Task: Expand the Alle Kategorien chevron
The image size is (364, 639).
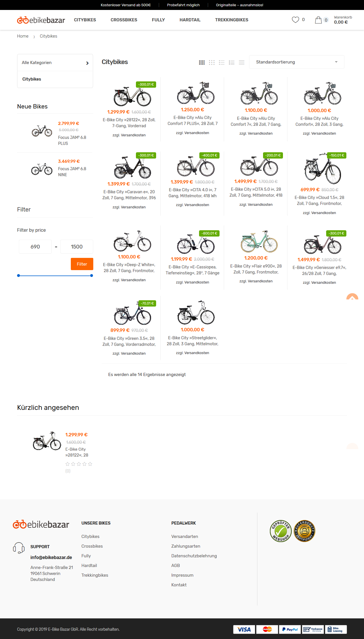Action: [87, 63]
